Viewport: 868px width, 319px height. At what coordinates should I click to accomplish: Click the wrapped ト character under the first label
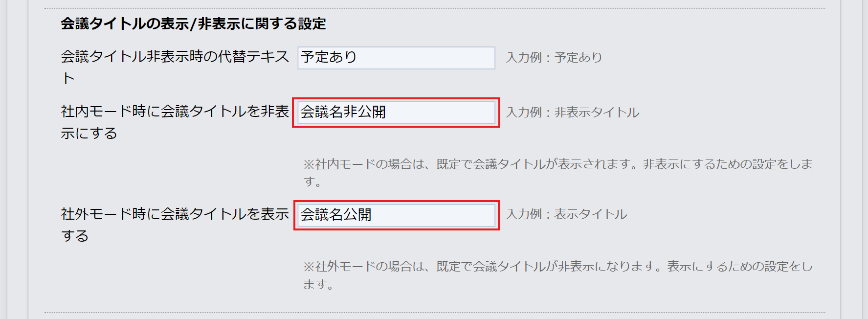[68, 79]
